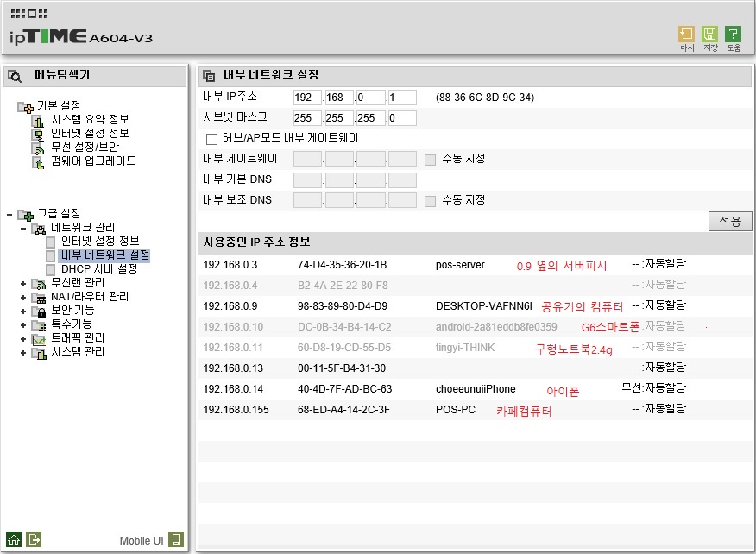The image size is (756, 554).
Task: Enable 허브/AP모드 내부 게이트웨이 checkbox
Action: (211, 139)
